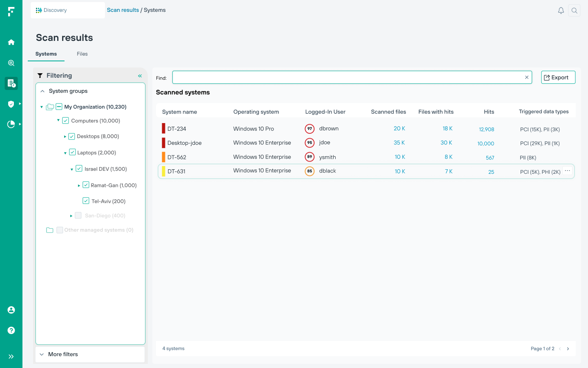Toggle My Organization checkbox
Viewport: 588px width, 368px height.
pos(59,107)
